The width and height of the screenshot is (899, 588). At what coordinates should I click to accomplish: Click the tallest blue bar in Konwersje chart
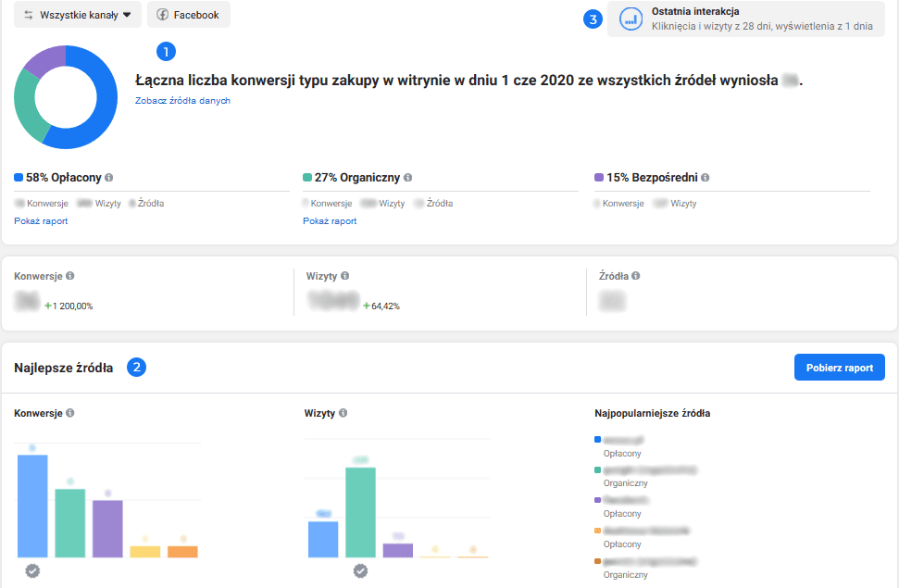(x=32, y=506)
